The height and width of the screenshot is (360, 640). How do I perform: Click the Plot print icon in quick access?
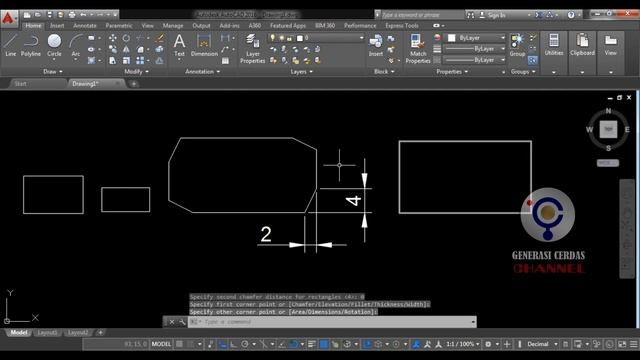point(72,15)
